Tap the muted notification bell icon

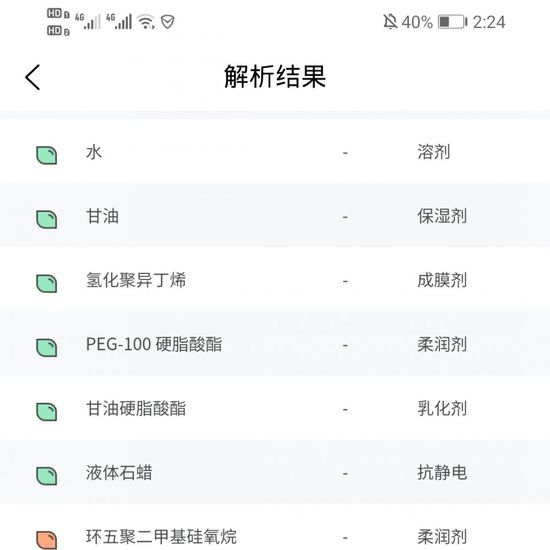pyautogui.click(x=390, y=22)
